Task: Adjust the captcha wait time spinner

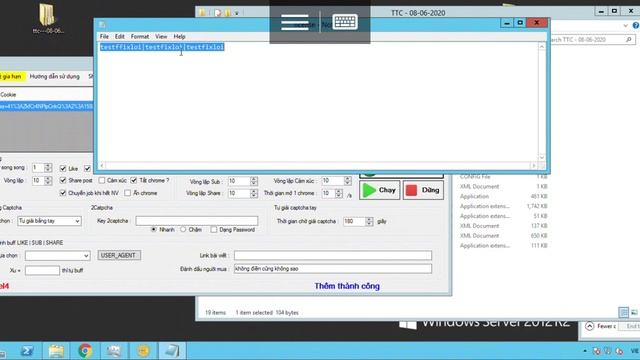Action: [x=369, y=221]
